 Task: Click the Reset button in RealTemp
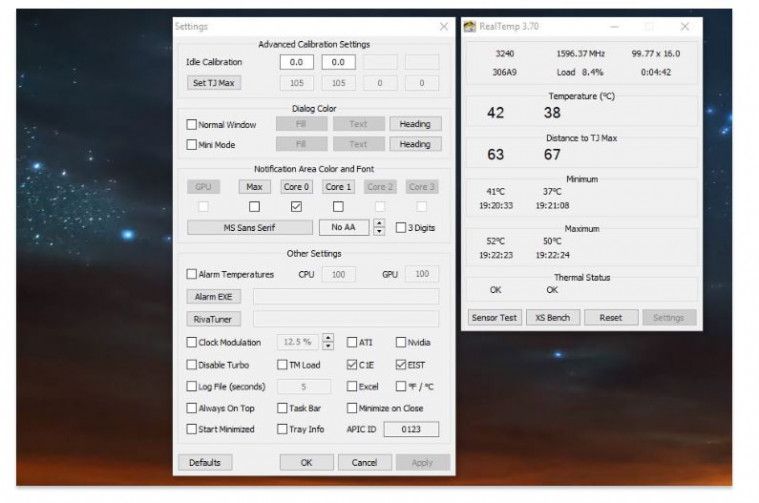pyautogui.click(x=611, y=318)
